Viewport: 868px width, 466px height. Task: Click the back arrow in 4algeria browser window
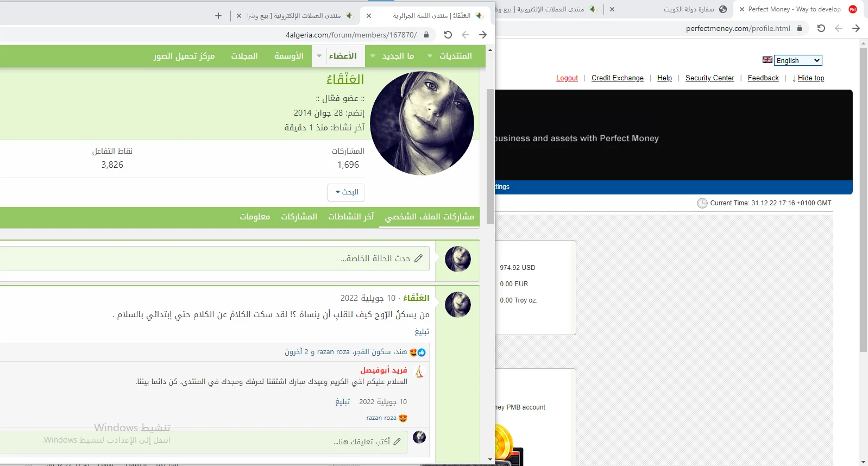click(466, 35)
